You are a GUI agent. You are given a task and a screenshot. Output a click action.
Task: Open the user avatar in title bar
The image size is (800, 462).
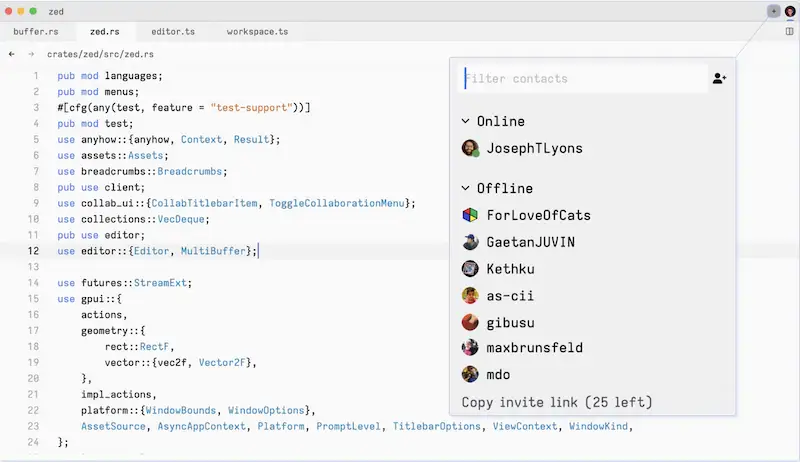pyautogui.click(x=789, y=11)
